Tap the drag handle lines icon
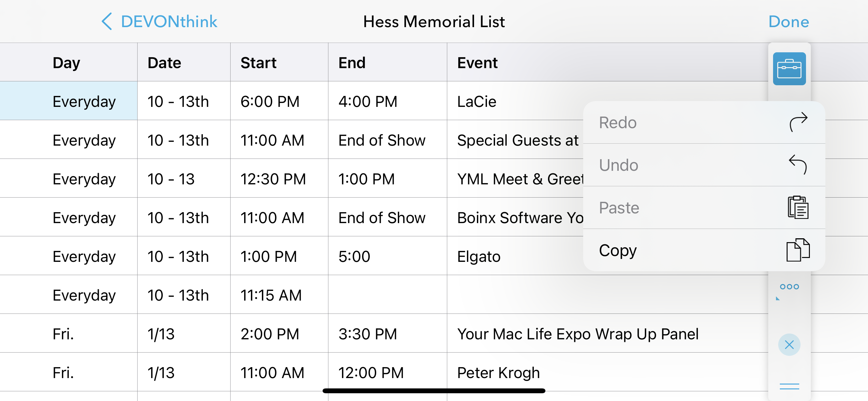The height and width of the screenshot is (401, 868). [789, 386]
